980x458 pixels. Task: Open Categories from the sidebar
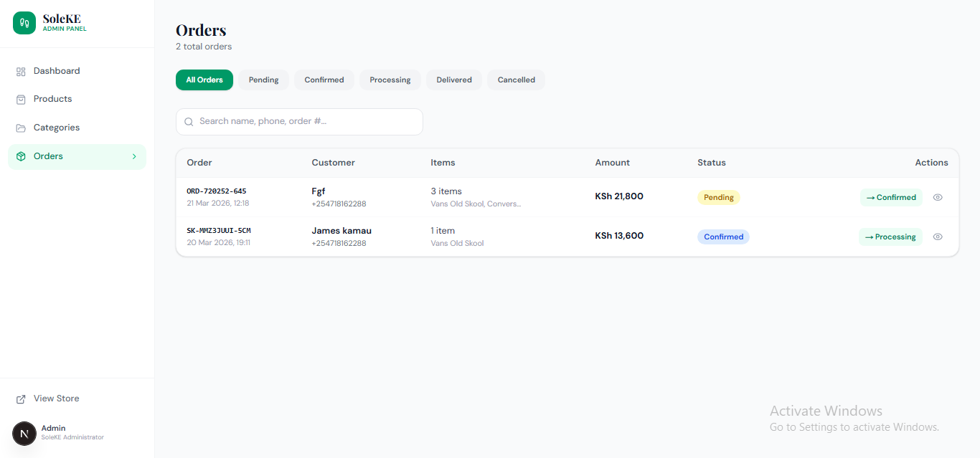coord(77,128)
